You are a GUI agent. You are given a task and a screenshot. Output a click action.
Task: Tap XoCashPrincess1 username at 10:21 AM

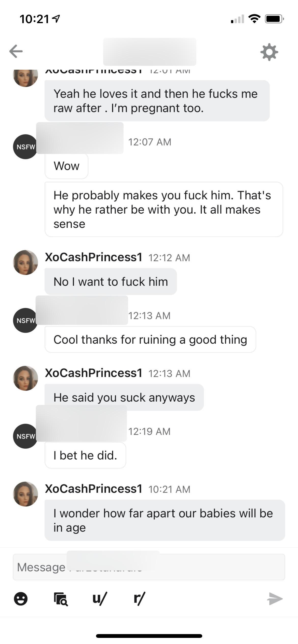pyautogui.click(x=93, y=489)
